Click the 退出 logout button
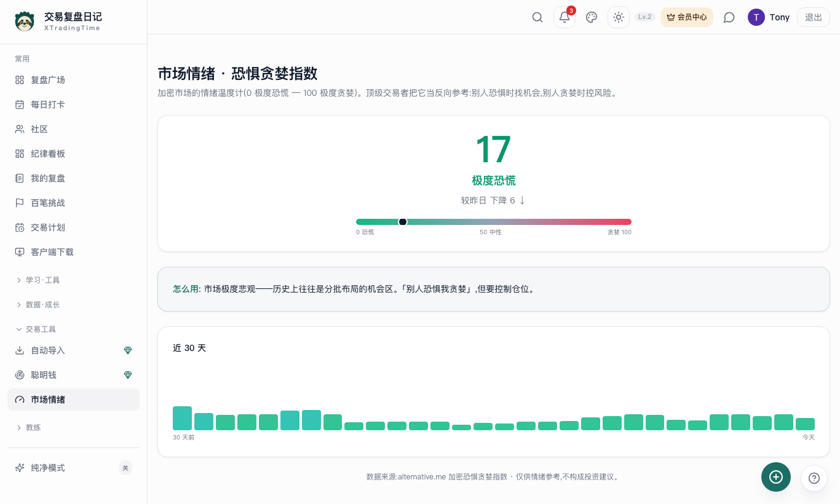Viewport: 840px width, 504px height. coord(814,17)
